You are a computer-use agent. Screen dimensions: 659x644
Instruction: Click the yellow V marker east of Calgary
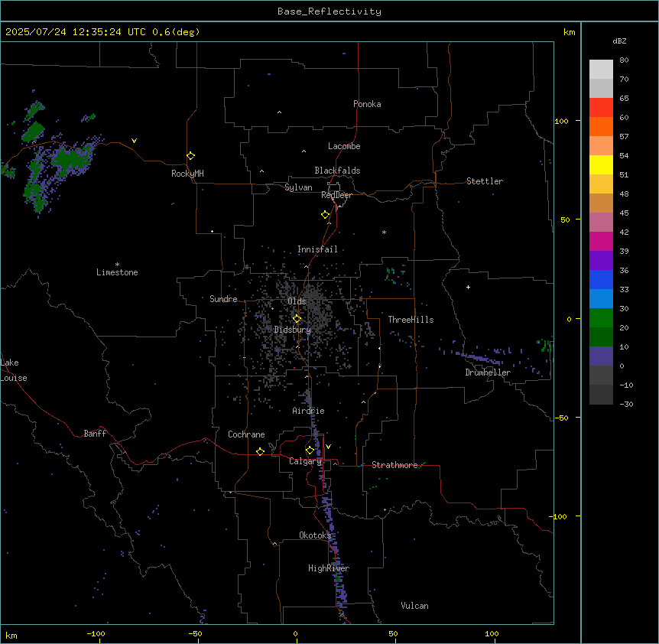coord(328,447)
